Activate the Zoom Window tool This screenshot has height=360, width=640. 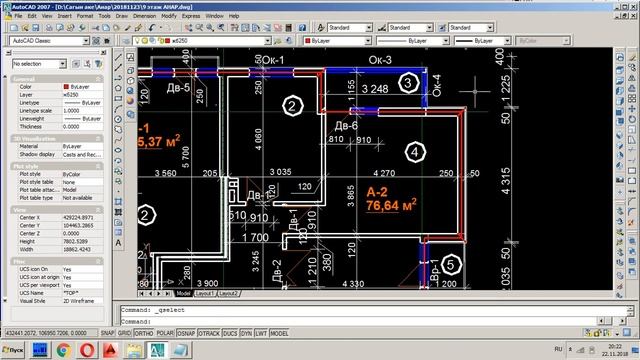[210, 28]
